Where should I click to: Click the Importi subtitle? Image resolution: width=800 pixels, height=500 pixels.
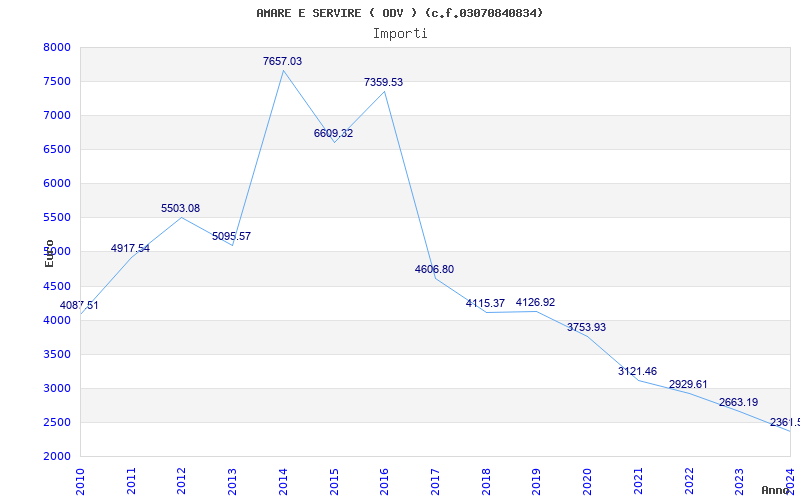click(400, 34)
